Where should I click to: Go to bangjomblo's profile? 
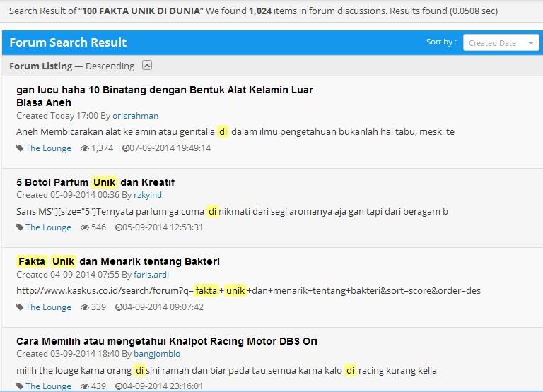[x=157, y=354]
